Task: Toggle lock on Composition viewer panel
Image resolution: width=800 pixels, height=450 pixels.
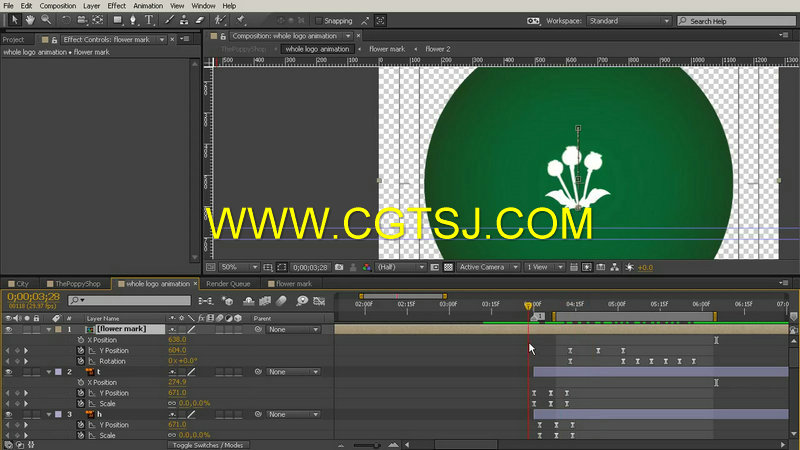Action: tap(223, 36)
